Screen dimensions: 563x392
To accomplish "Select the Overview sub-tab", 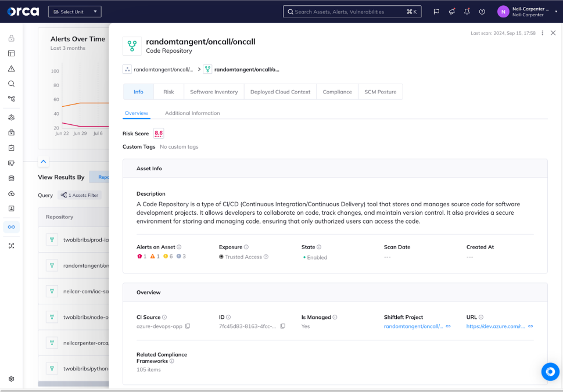I will click(137, 113).
